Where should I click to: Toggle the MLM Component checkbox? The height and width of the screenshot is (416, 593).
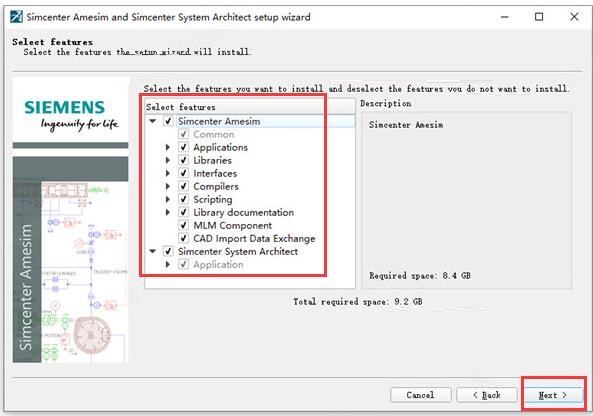coord(183,225)
